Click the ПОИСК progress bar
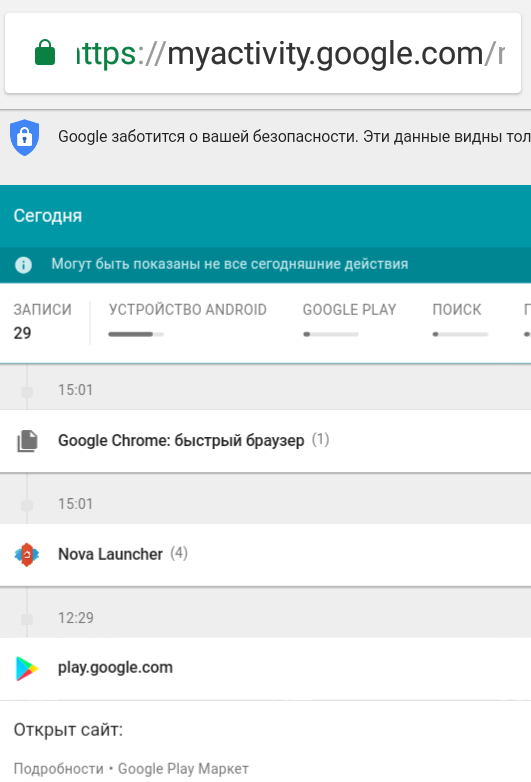The width and height of the screenshot is (531, 782). tap(460, 334)
